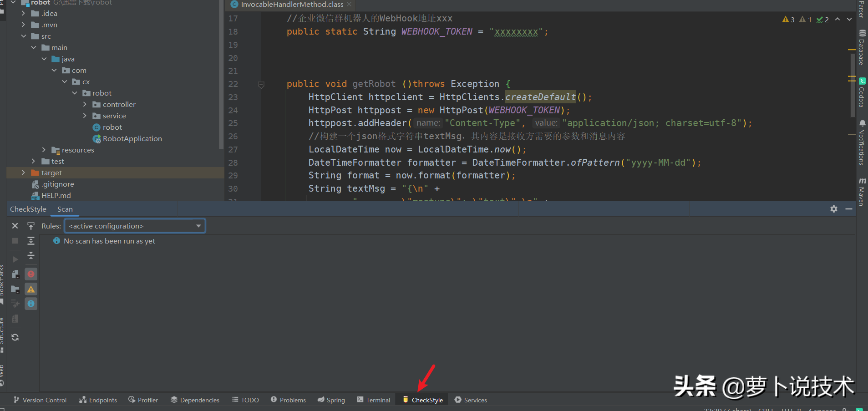Switch to the Scan tab
Image resolution: width=868 pixels, height=411 pixels.
[x=65, y=209]
